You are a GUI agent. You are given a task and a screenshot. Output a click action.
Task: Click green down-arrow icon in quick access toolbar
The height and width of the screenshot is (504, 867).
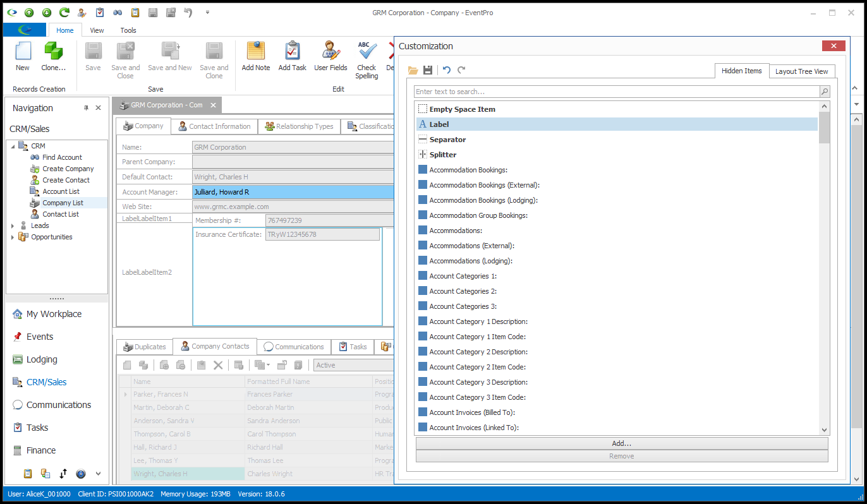pos(47,13)
